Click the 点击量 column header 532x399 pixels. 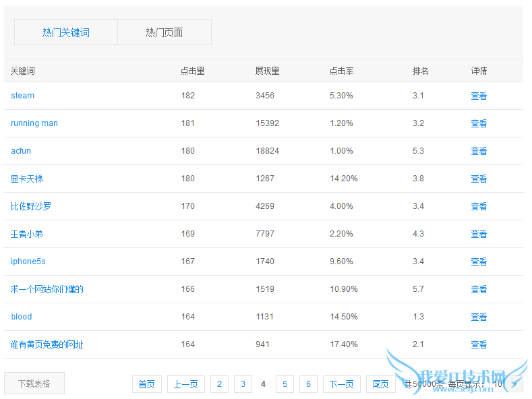[192, 71]
